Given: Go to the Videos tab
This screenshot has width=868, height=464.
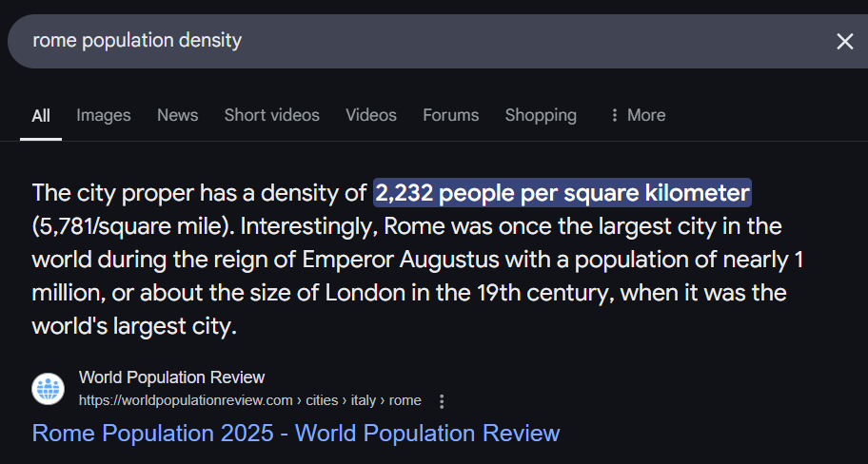Looking at the screenshot, I should pyautogui.click(x=371, y=115).
